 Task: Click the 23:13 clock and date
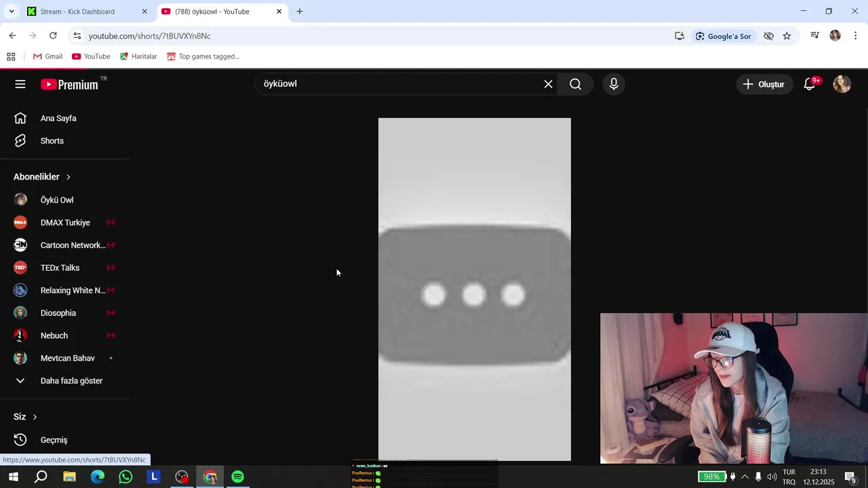click(x=818, y=477)
